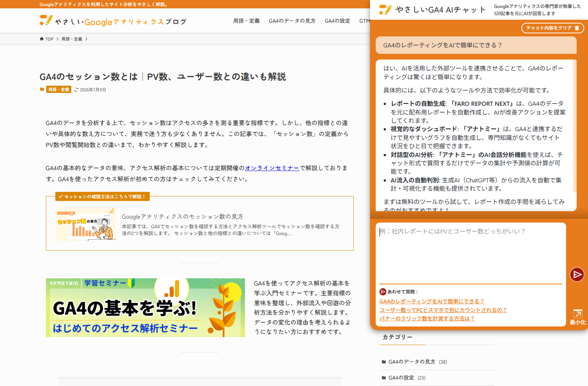This screenshot has width=588, height=386.
Task: Click the user question bubble in chat
Action: coord(476,45)
